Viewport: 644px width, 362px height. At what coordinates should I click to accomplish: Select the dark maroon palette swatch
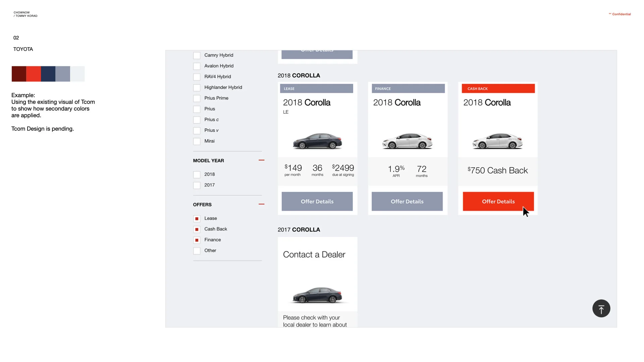click(19, 74)
